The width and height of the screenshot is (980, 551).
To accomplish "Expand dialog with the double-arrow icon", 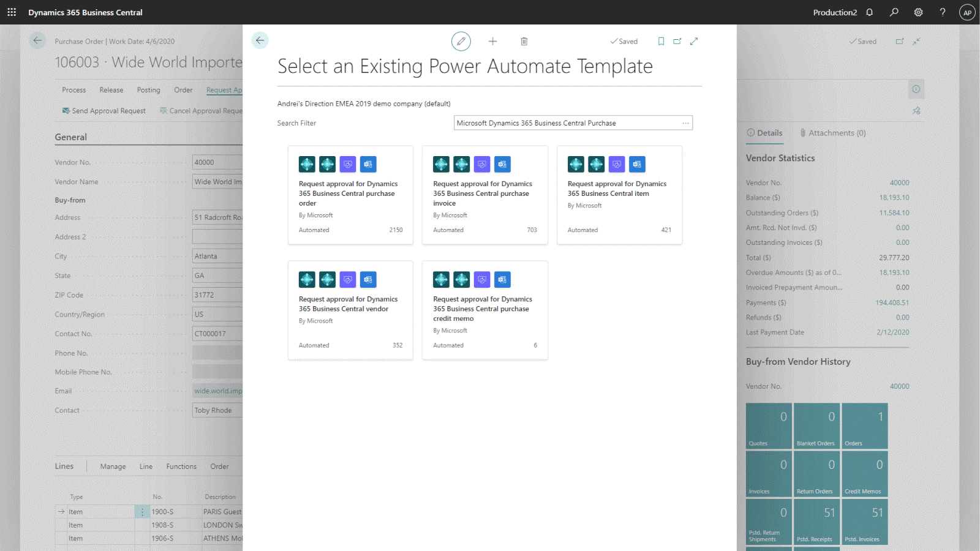I will pos(694,41).
